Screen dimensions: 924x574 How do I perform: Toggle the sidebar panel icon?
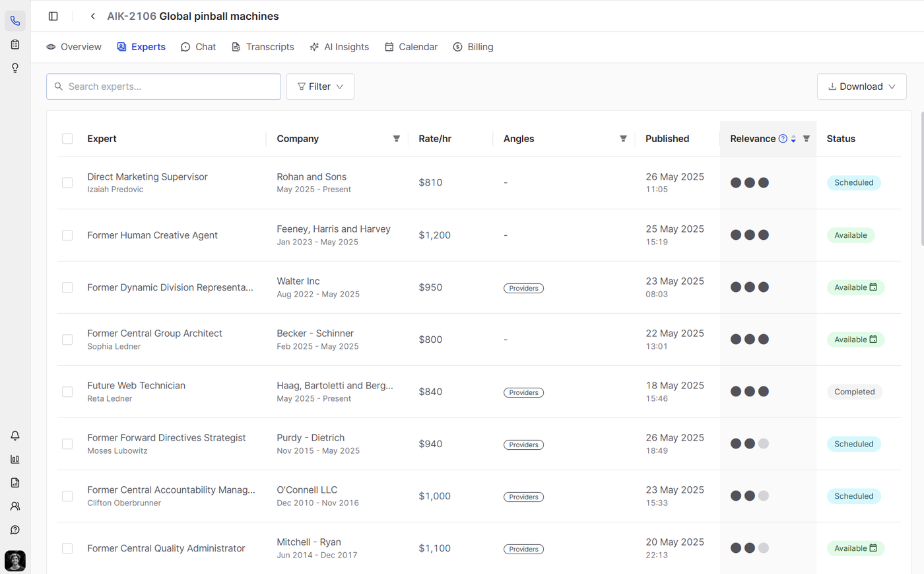53,16
